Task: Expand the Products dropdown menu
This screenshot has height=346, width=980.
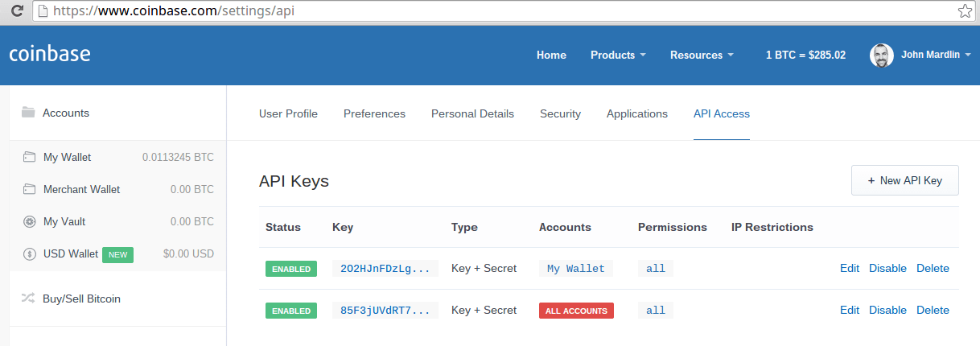Action: click(x=618, y=55)
